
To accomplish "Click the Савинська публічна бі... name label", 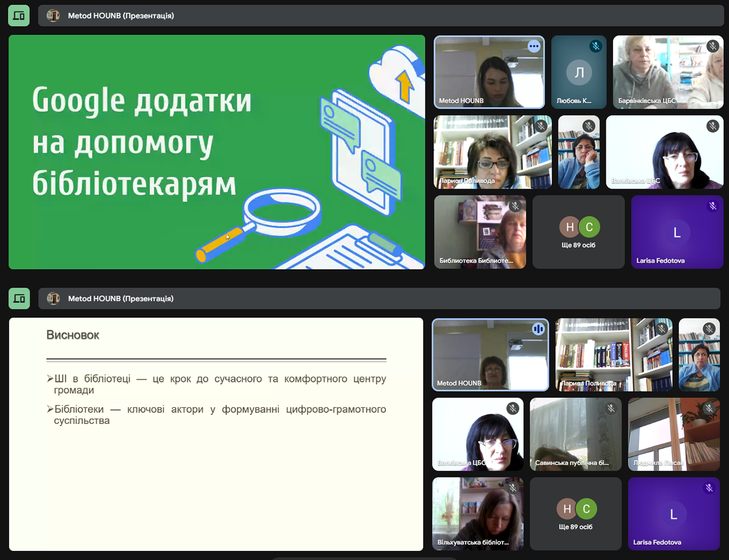I will tap(572, 463).
